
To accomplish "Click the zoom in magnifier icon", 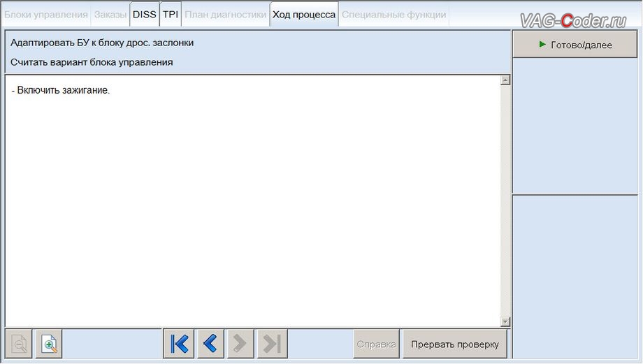I will tap(49, 344).
